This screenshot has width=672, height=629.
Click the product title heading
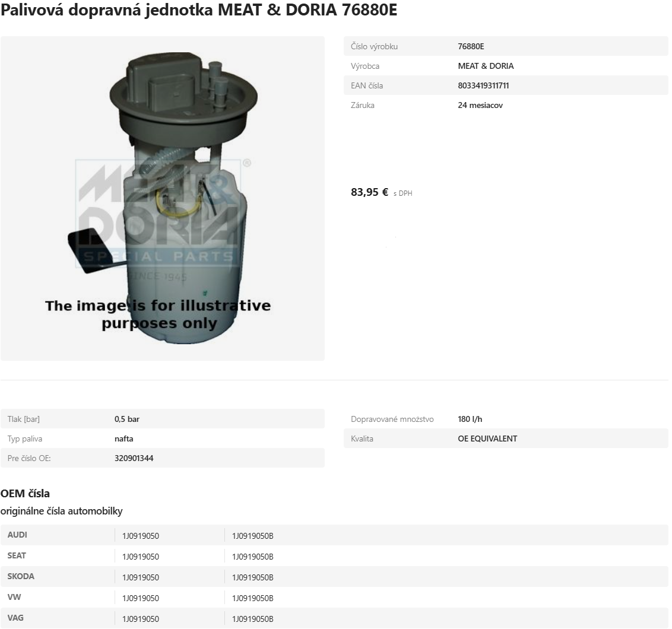199,11
